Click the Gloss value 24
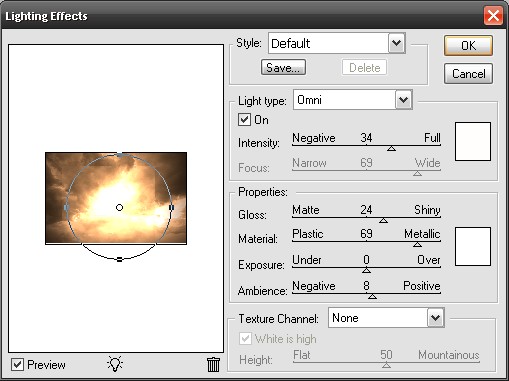 pyautogui.click(x=366, y=210)
